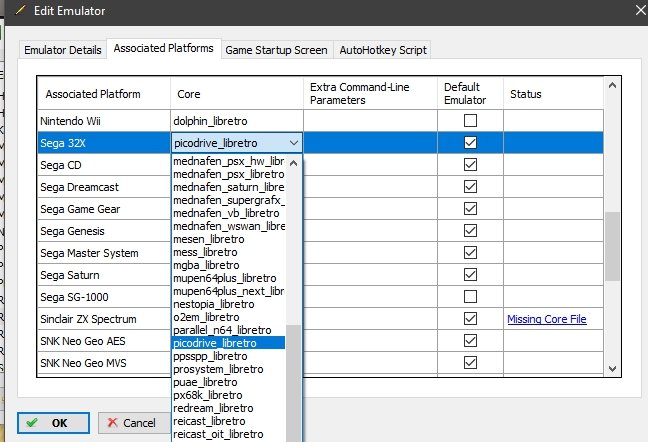Viewport: 648px width, 442px height.
Task: Open the AutoHotkey Script tab
Action: pyautogui.click(x=383, y=50)
